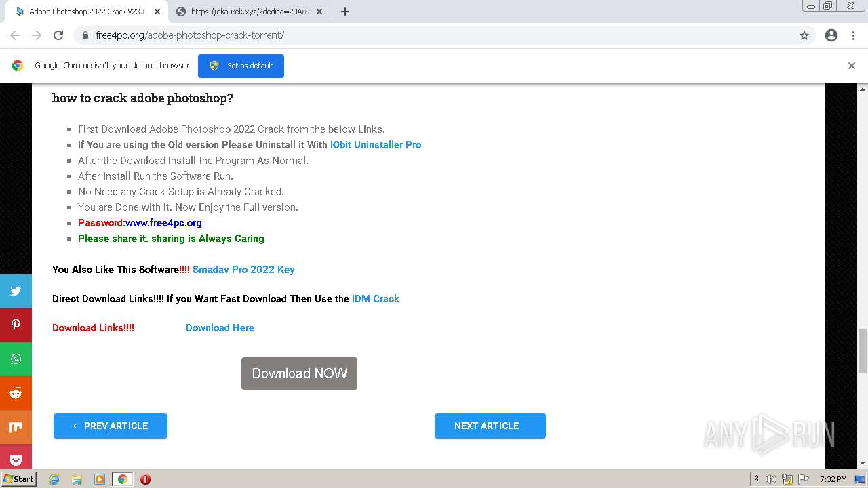Dismiss the default browser notification bar

coord(852,66)
